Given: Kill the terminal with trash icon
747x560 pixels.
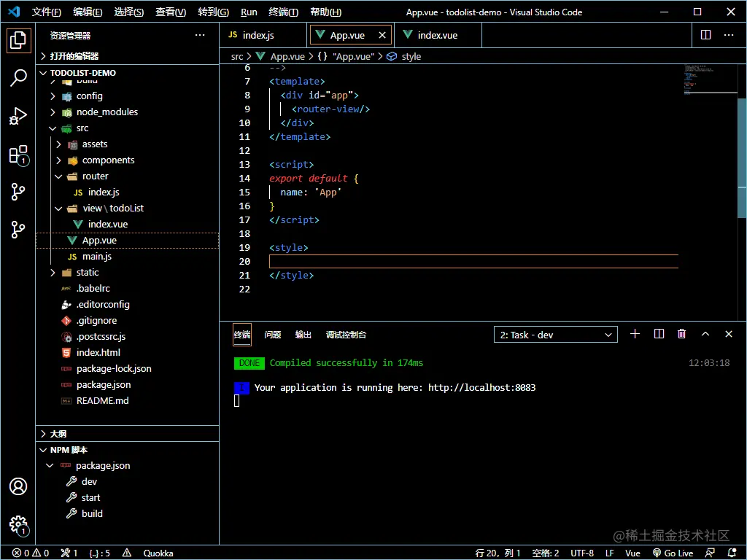Looking at the screenshot, I should [682, 334].
